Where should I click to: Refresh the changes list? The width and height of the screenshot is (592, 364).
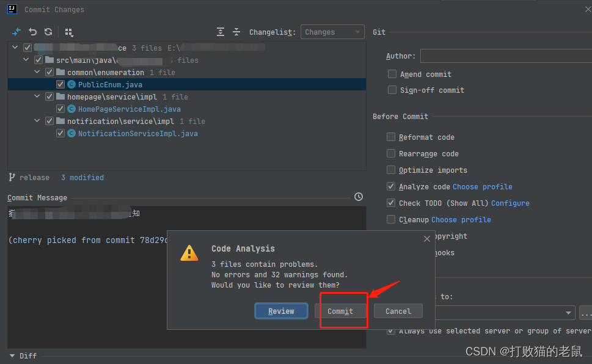tap(48, 31)
